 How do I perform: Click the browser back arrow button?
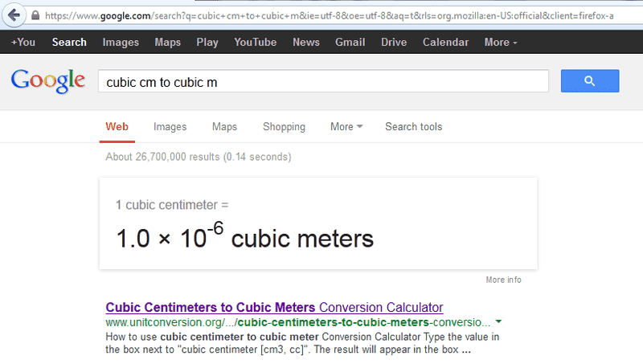[13, 15]
